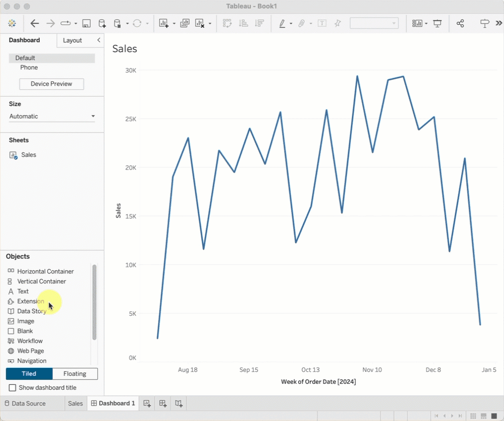Click the Clear Sheet icon
Image resolution: width=504 pixels, height=421 pixels.
pos(200,23)
